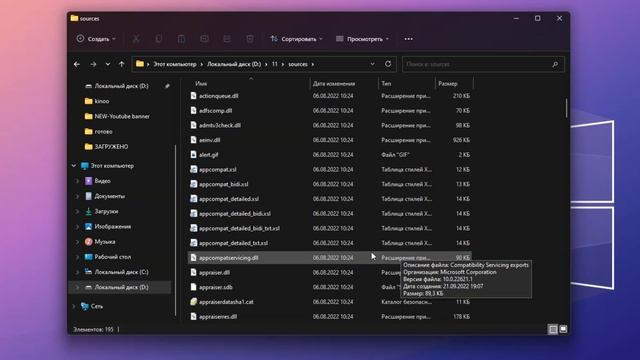
Task: Go forward with the right arrow
Action: [x=93, y=64]
